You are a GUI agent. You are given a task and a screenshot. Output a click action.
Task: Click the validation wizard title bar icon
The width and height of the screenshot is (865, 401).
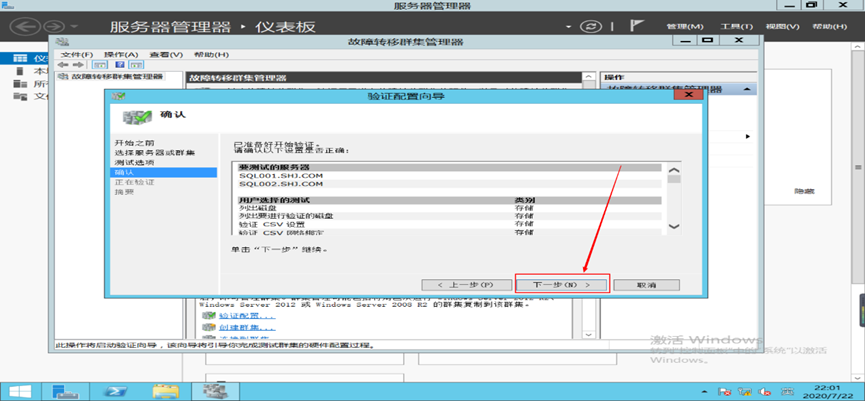pos(118,96)
